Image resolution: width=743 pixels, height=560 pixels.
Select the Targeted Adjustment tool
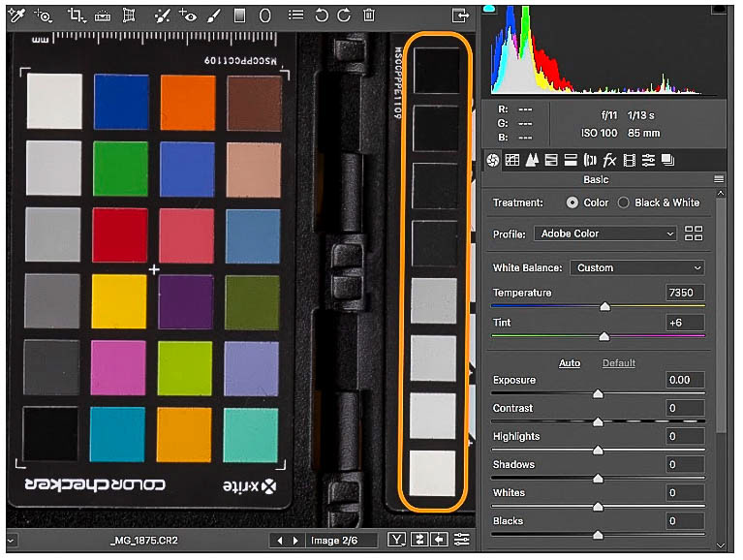(x=44, y=16)
